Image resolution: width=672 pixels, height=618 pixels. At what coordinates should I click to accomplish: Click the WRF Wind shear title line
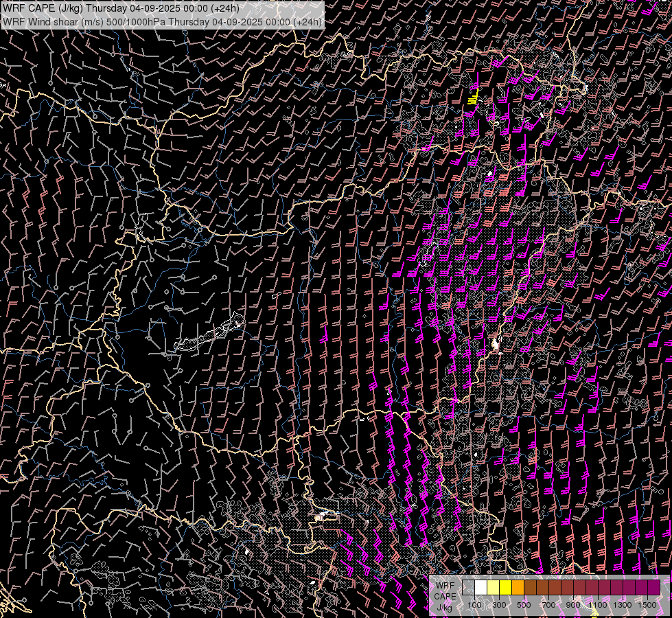click(x=162, y=21)
